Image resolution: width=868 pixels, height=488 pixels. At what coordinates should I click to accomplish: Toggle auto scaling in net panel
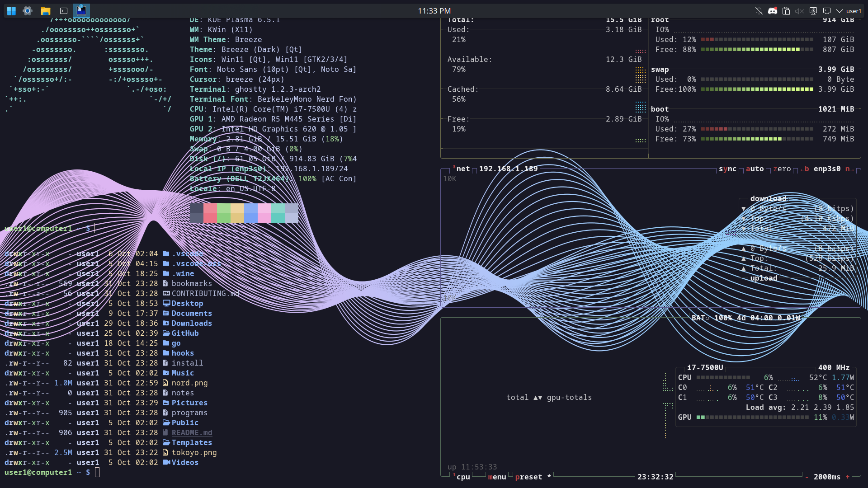click(x=755, y=169)
